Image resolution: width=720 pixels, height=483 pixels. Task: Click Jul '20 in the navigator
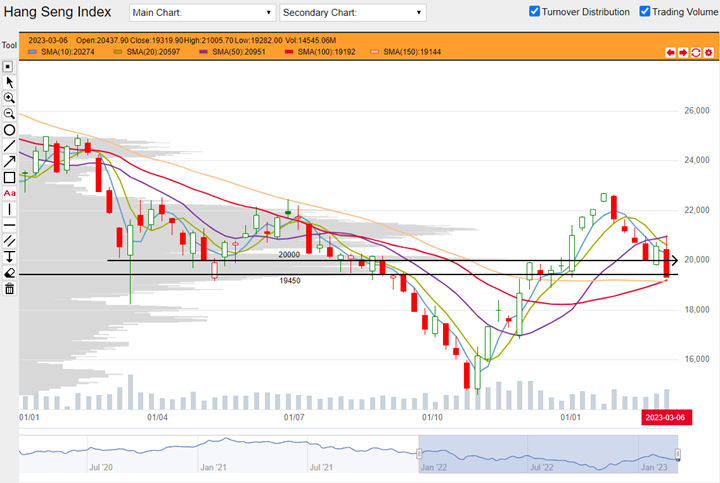tap(101, 467)
